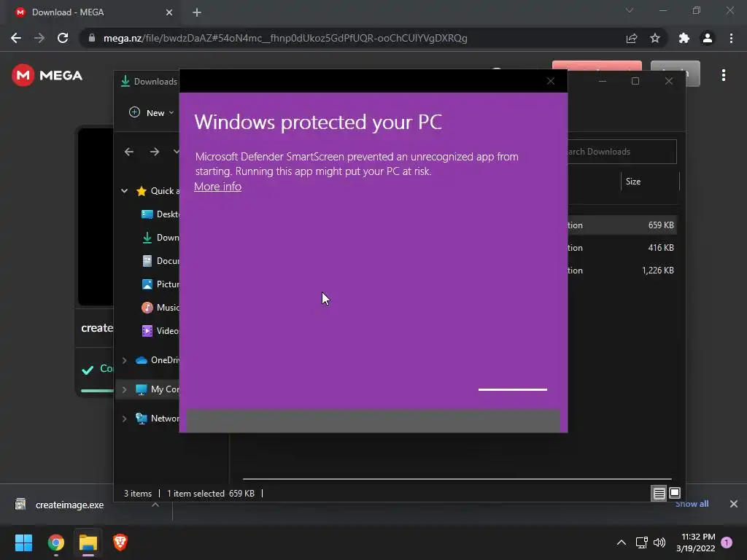Collapse the Quick access tree node
The image size is (747, 560).
(x=124, y=191)
